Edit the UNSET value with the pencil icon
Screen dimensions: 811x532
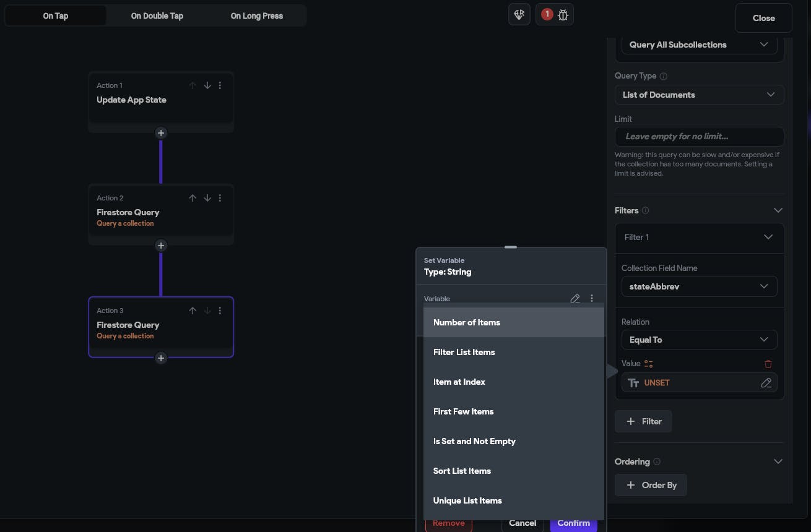click(766, 383)
